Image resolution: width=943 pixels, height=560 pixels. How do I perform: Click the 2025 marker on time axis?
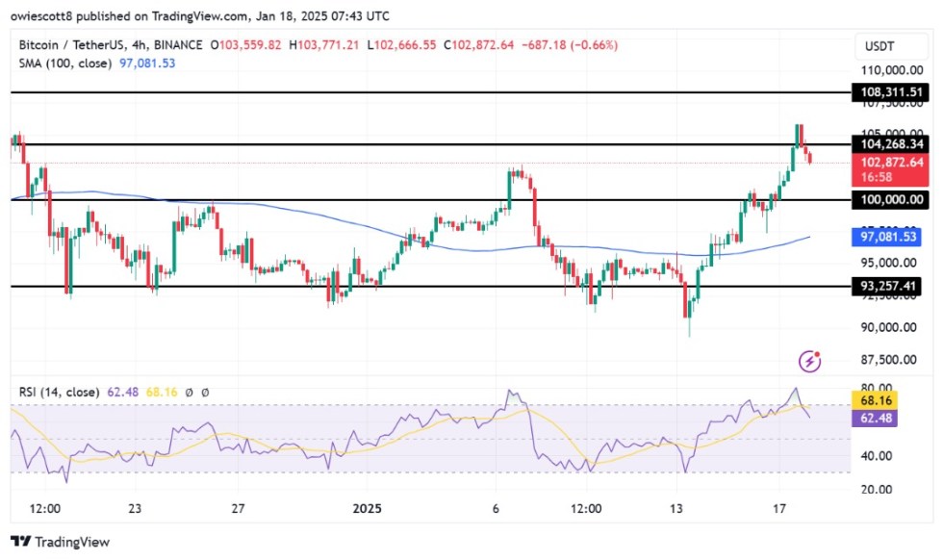coord(368,508)
